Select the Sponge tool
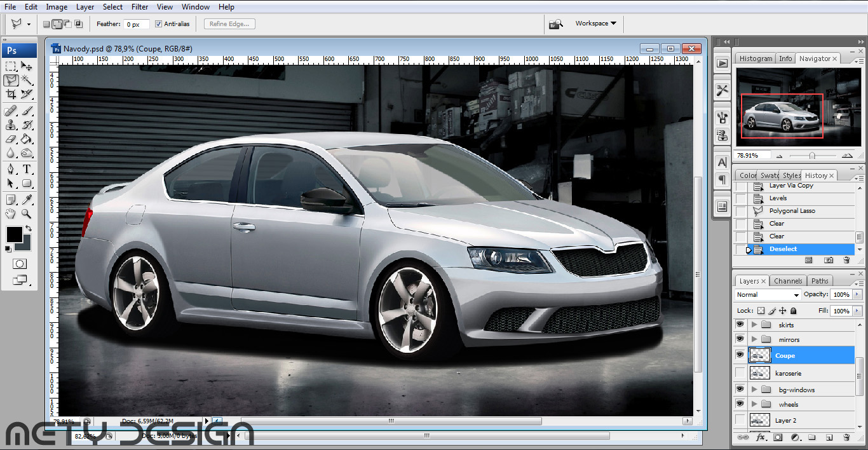868x450 pixels. click(x=27, y=153)
